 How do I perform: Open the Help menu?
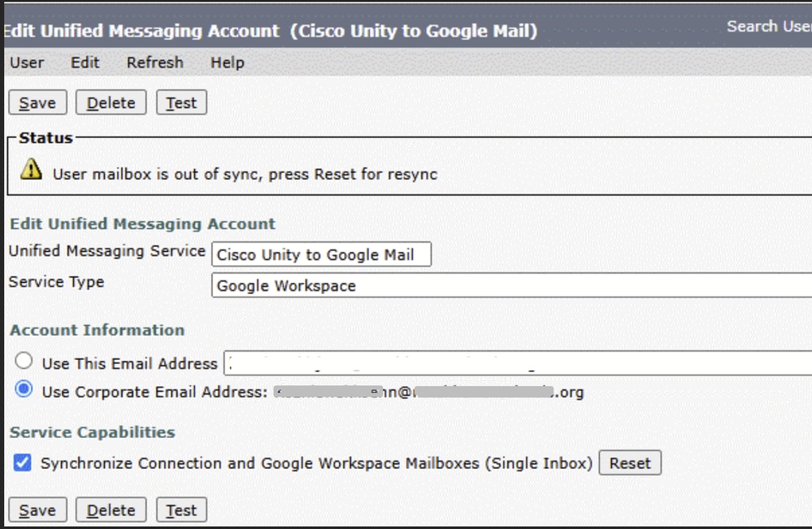point(228,63)
